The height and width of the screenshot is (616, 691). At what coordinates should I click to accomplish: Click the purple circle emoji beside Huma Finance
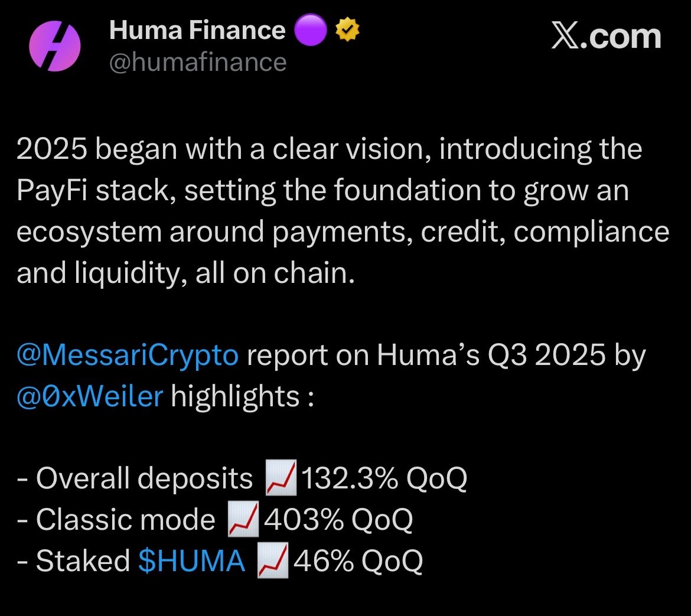[x=310, y=30]
